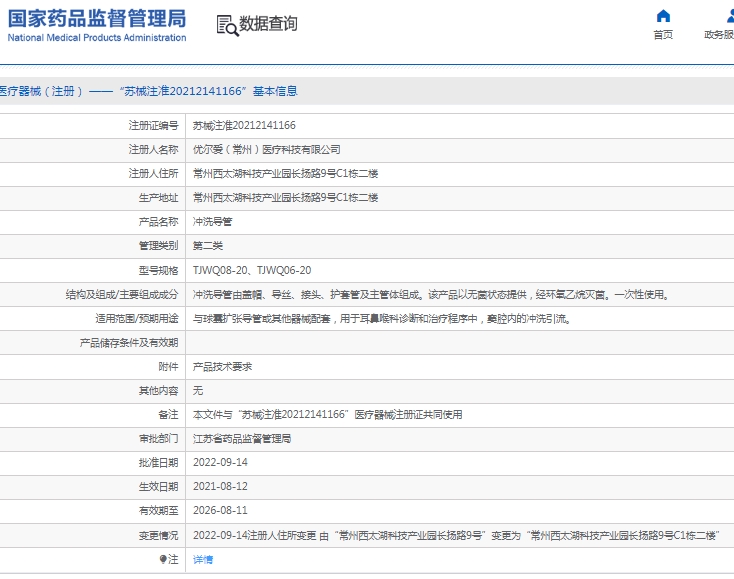Select effective date 2021-08-12
Image resolution: width=734 pixels, height=579 pixels.
point(220,487)
